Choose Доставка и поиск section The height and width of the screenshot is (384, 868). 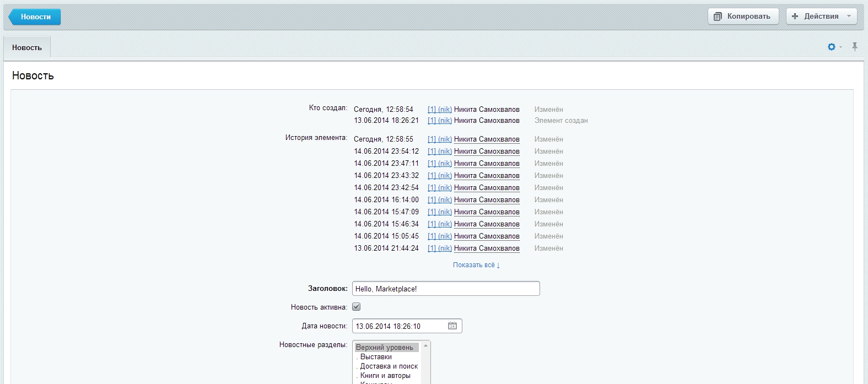[389, 366]
